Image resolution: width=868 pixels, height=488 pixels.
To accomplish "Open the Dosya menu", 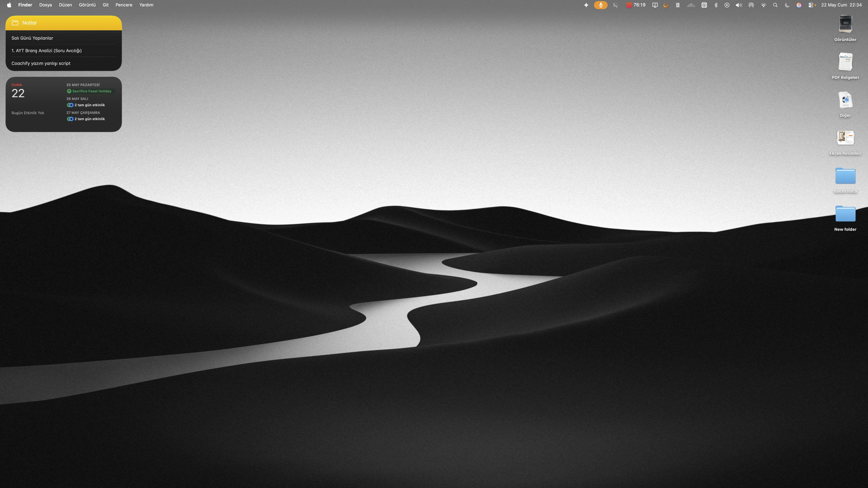I will [x=45, y=5].
